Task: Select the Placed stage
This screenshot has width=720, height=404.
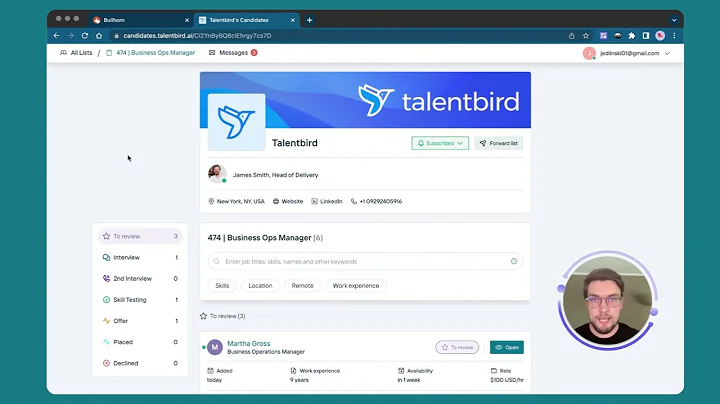Action: coord(140,342)
